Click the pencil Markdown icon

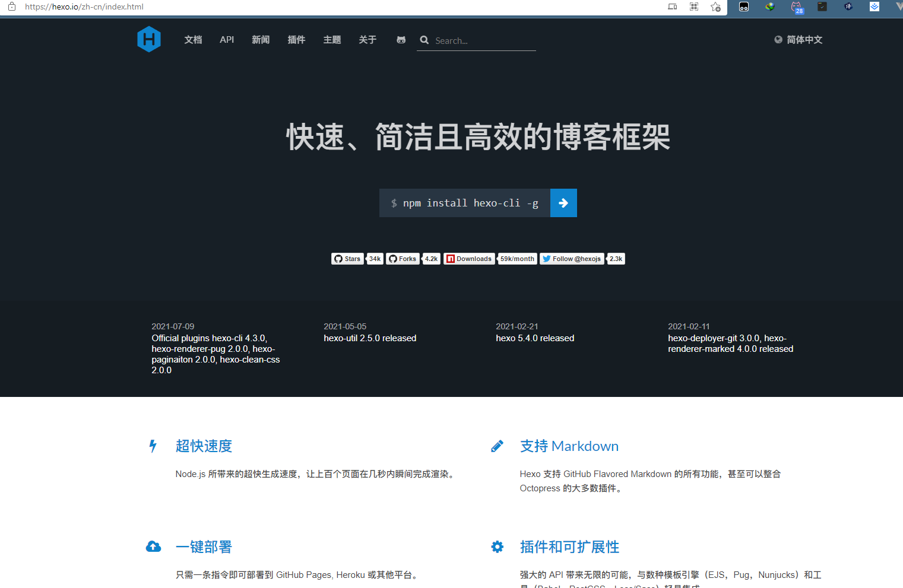click(498, 446)
